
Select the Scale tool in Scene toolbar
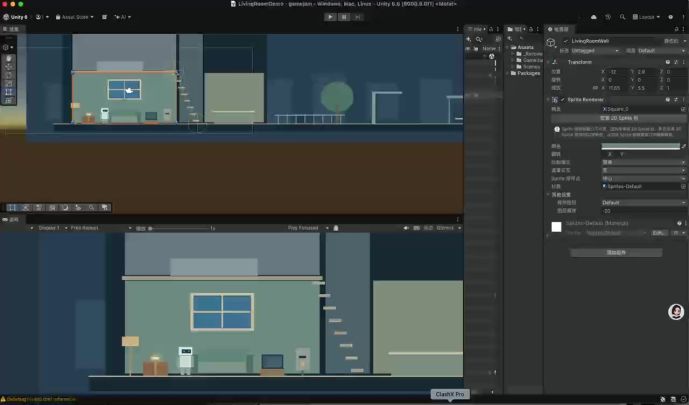pos(9,83)
